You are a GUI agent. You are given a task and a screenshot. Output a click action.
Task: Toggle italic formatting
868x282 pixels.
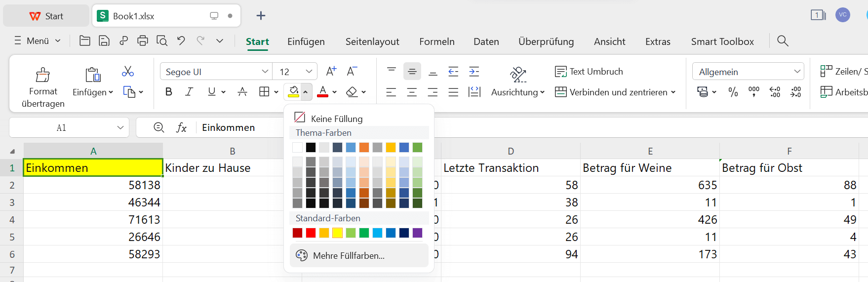[x=189, y=92]
